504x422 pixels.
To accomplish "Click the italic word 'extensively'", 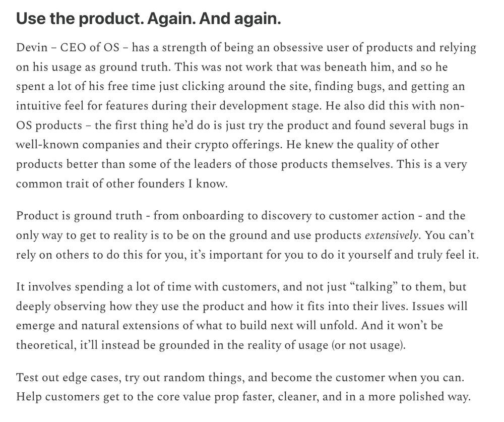I will (391, 235).
